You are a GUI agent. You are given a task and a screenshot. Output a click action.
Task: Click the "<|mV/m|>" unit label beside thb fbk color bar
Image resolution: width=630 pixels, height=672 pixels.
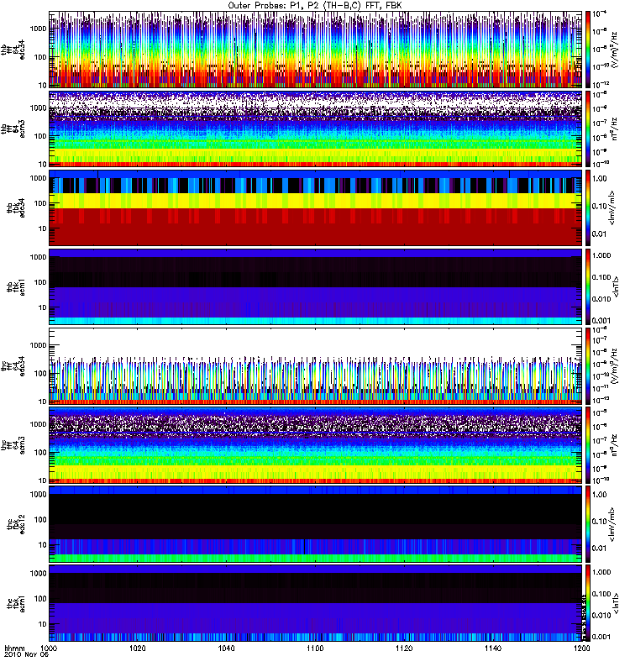click(x=613, y=207)
